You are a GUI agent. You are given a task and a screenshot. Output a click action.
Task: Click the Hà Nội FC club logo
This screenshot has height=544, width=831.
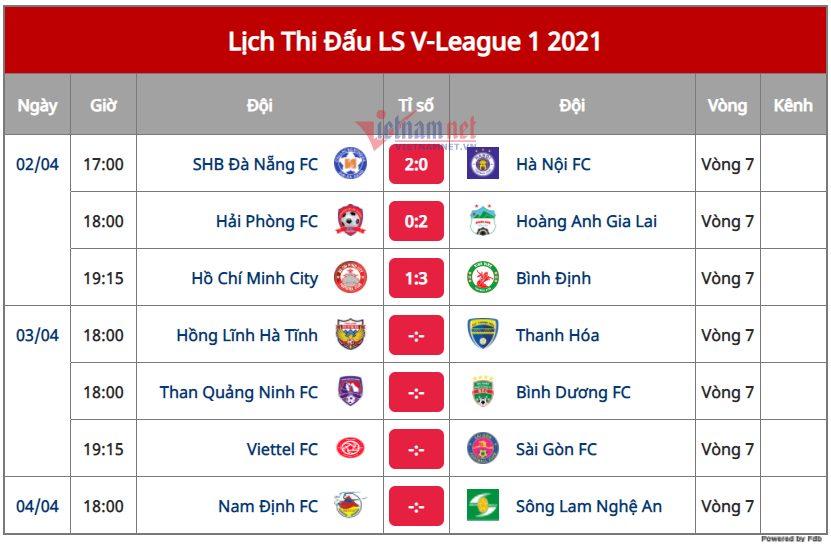tap(483, 164)
